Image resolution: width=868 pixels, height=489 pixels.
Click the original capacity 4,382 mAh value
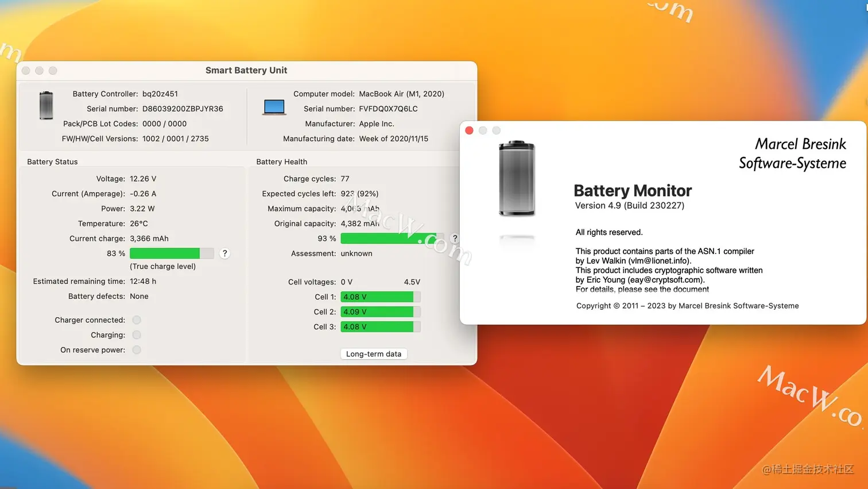coord(360,224)
